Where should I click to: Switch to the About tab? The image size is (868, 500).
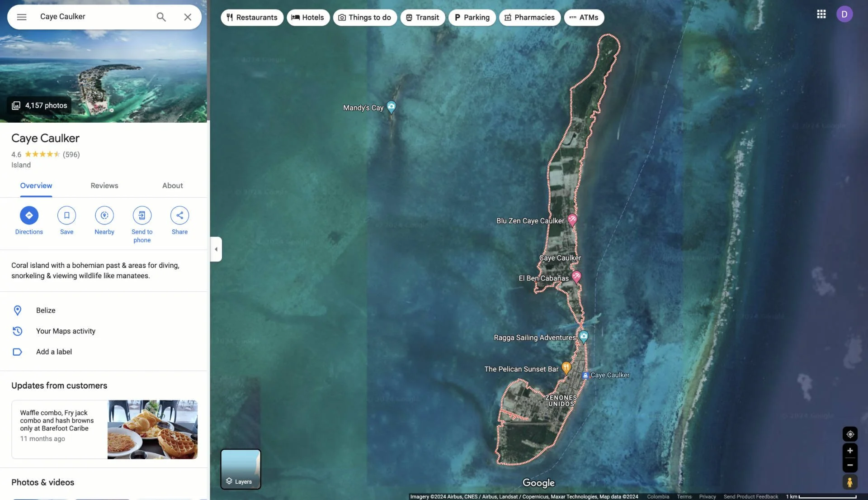coord(173,186)
